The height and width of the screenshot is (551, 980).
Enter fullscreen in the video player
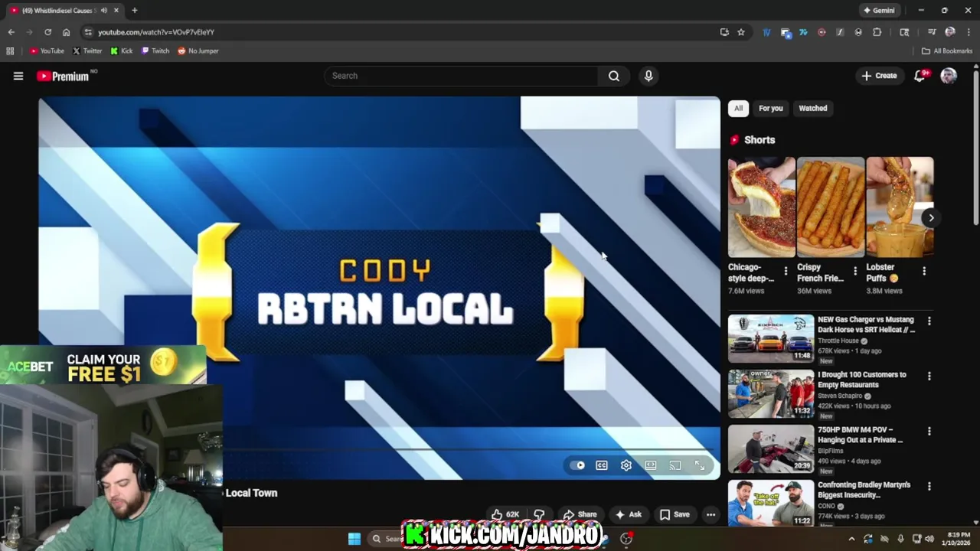click(700, 465)
